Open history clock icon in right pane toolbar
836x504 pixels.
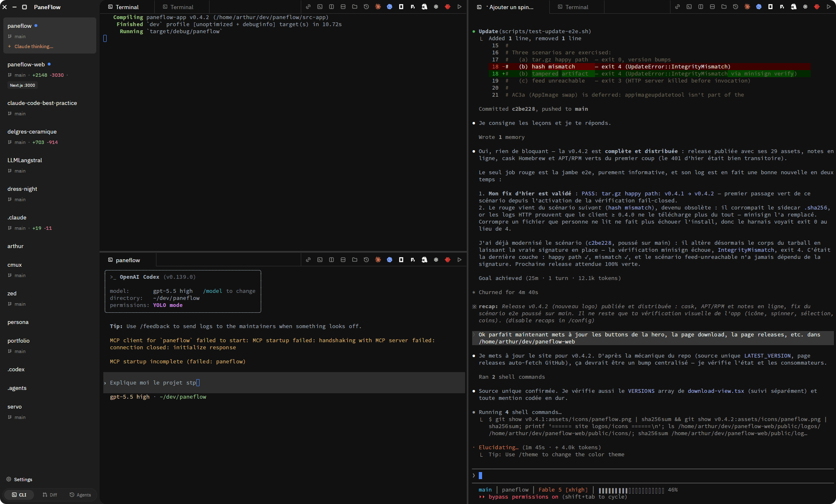pos(736,7)
